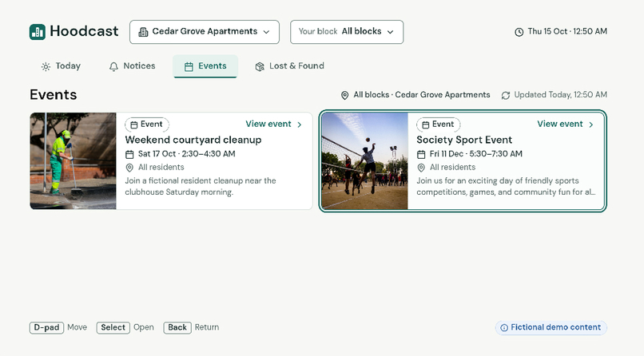Click the All blocks · Cedar Grove Apartments text

click(x=422, y=95)
